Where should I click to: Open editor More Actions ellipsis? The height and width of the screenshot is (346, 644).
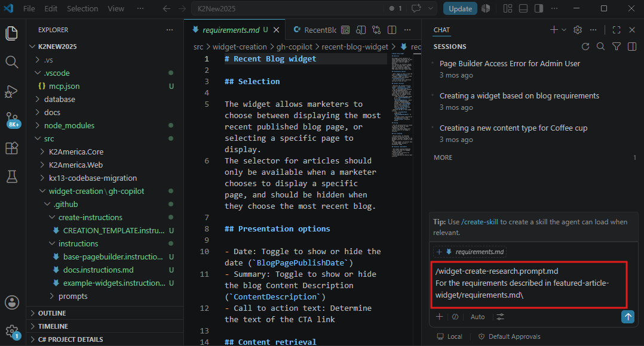[407, 30]
